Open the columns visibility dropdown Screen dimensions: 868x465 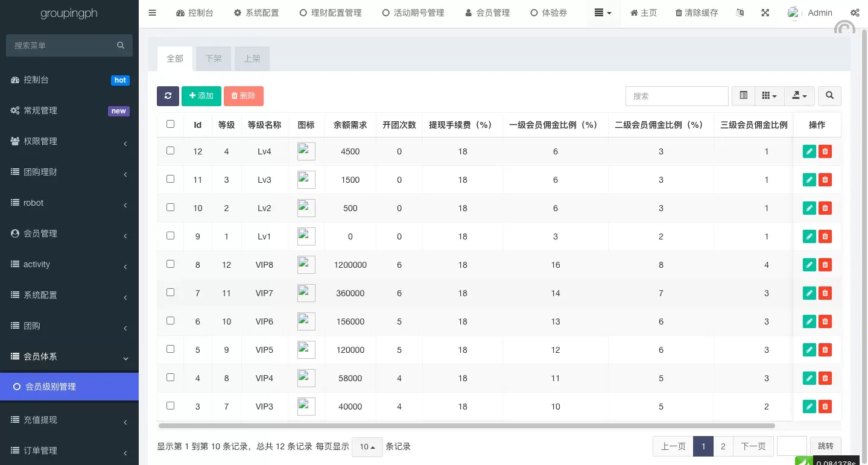point(769,96)
